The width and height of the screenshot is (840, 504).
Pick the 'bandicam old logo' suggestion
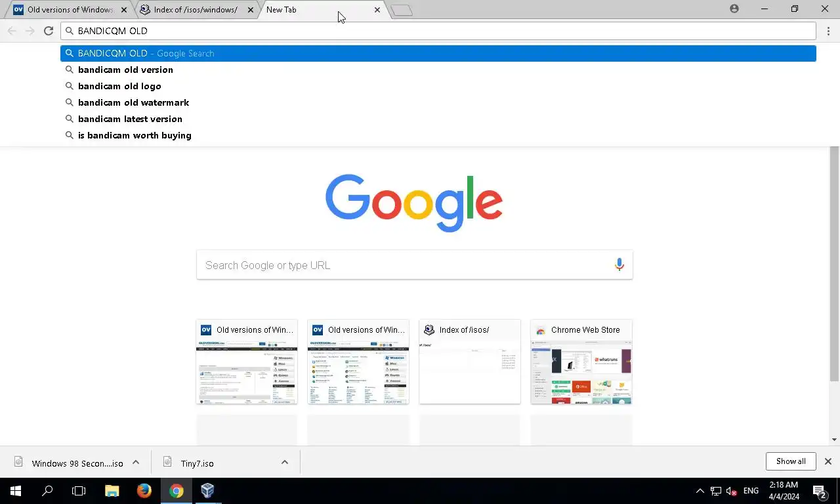(438, 86)
